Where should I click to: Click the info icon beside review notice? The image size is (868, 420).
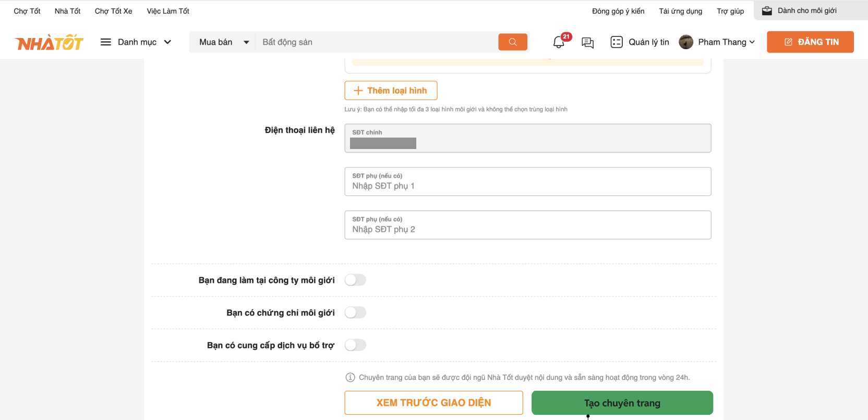click(x=351, y=377)
